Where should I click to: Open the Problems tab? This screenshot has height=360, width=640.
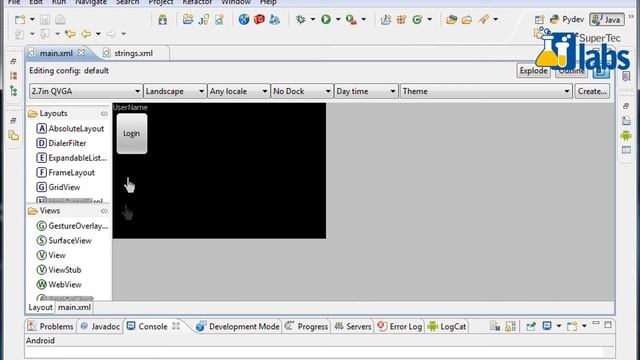point(51,326)
